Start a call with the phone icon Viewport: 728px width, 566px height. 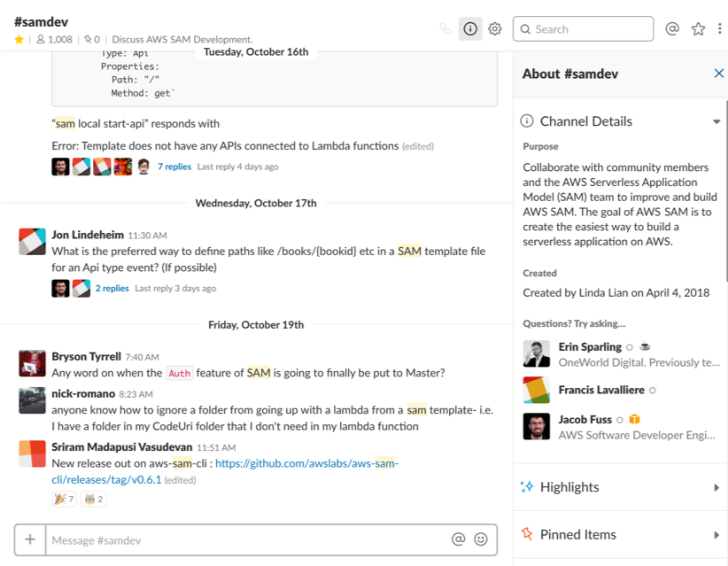[445, 29]
